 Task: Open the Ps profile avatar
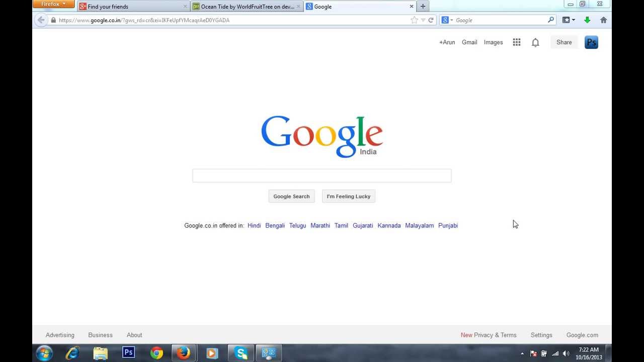tap(591, 42)
